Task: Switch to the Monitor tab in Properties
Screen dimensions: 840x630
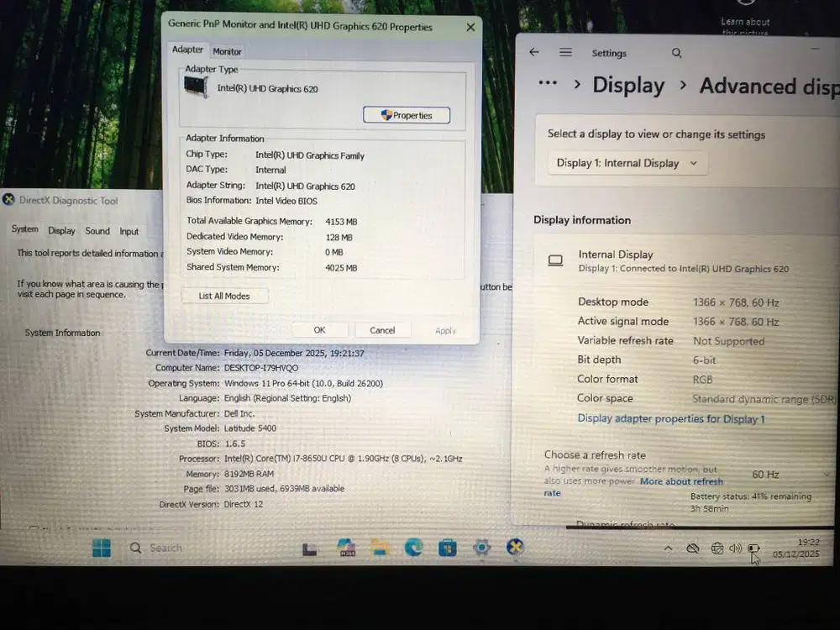Action: coord(227,50)
